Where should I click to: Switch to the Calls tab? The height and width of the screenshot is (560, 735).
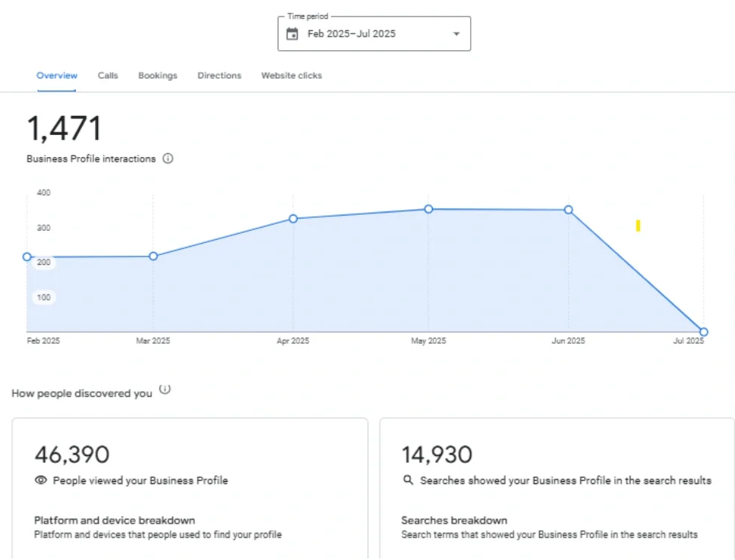(107, 75)
